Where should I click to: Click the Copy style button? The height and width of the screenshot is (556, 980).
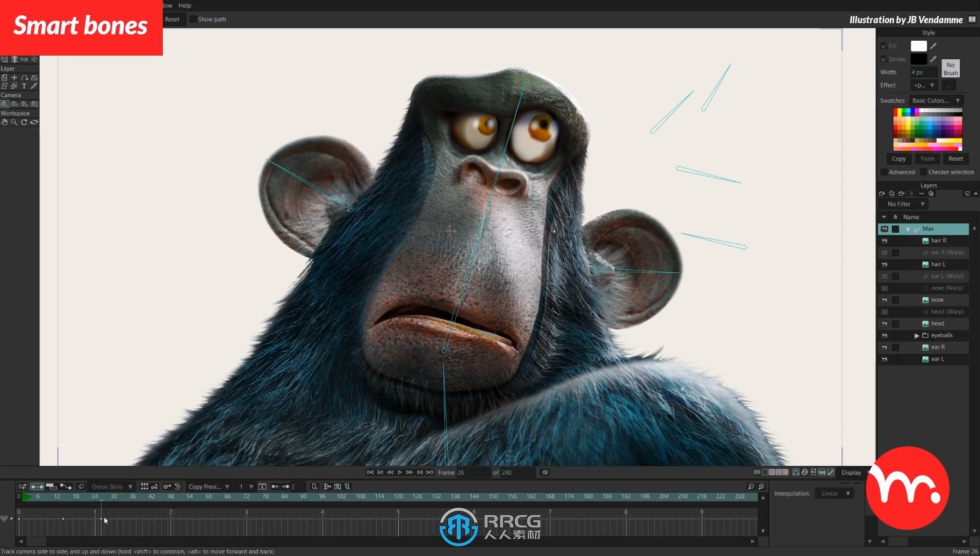coord(899,159)
